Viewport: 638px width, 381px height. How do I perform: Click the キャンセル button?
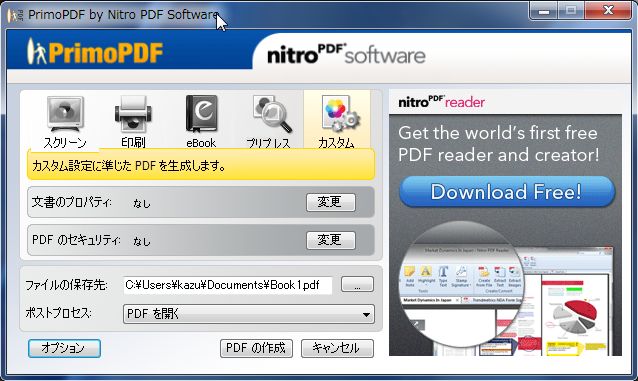click(337, 348)
